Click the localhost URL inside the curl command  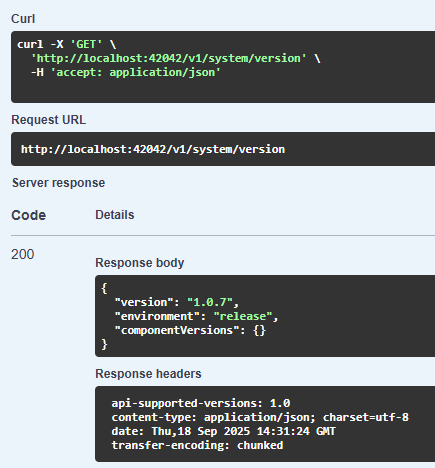(x=169, y=58)
